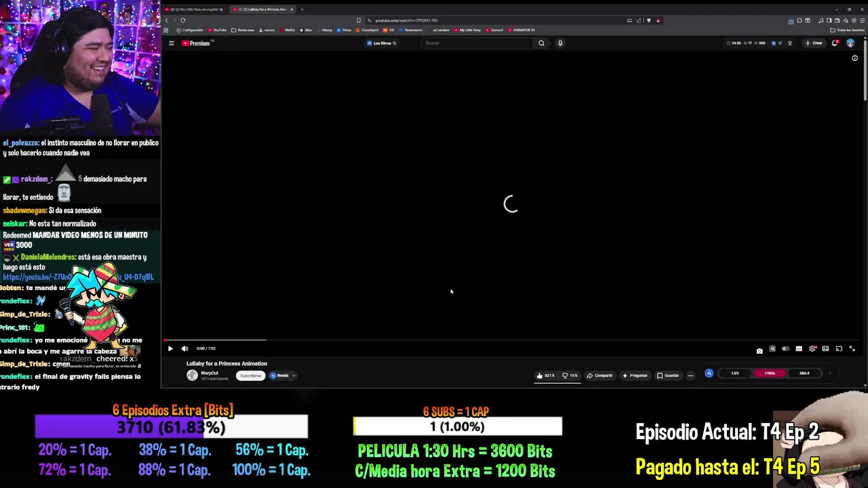868x488 pixels.
Task: Open the browser music player icon
Action: click(821, 20)
